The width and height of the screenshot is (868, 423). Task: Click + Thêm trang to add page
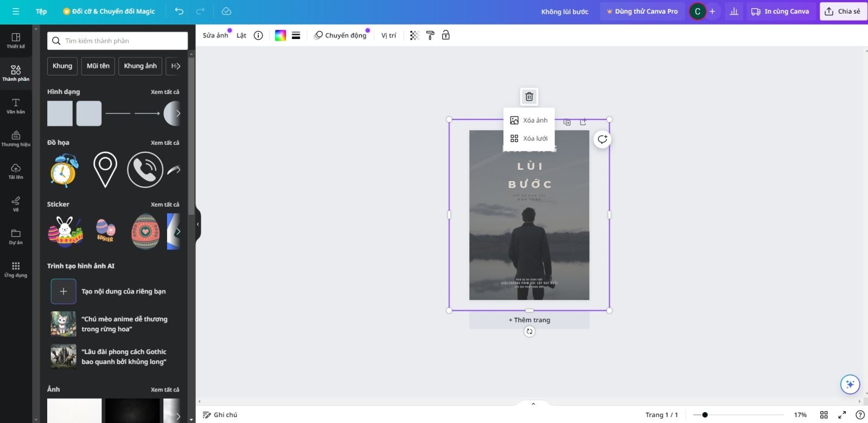[x=529, y=320]
